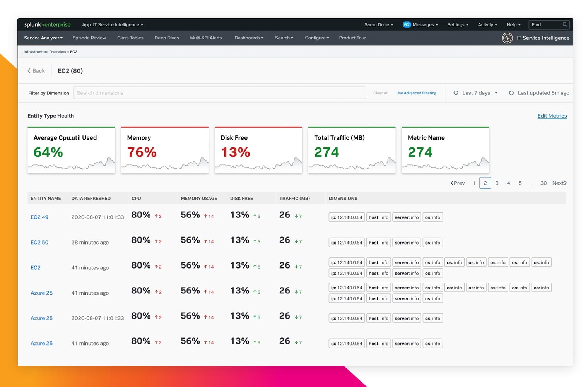Open the Total Traffic (MB) metric card

click(x=352, y=150)
